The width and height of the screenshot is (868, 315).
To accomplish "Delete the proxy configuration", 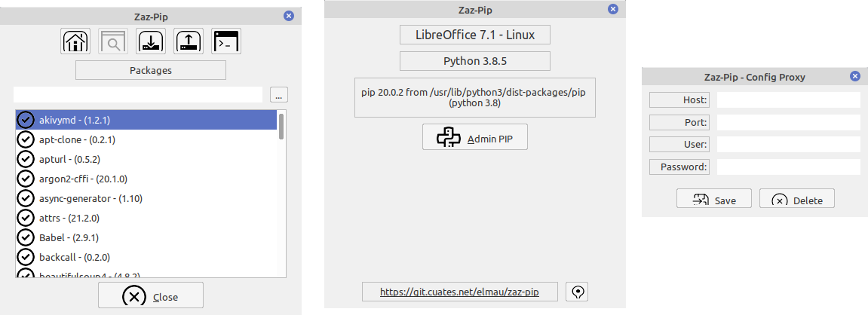I will [797, 198].
